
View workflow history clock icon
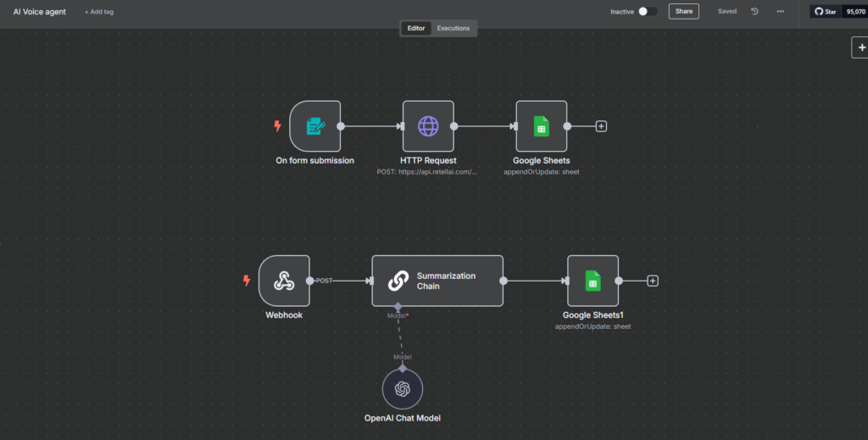(754, 12)
